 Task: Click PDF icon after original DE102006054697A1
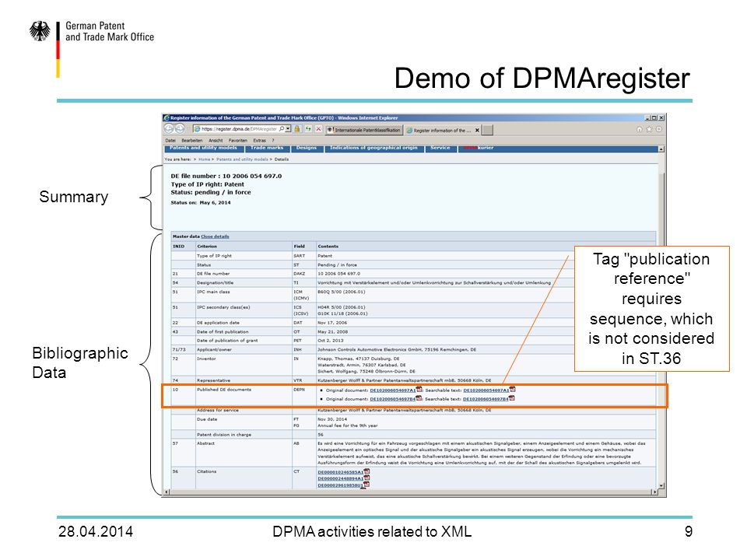(x=419, y=390)
